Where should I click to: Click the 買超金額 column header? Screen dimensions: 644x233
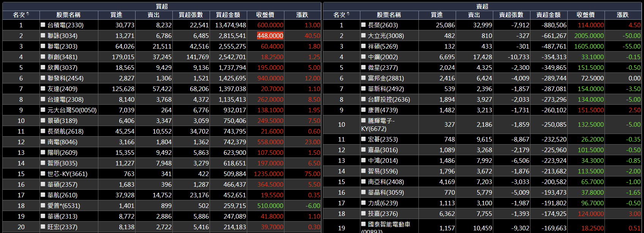pos(228,15)
